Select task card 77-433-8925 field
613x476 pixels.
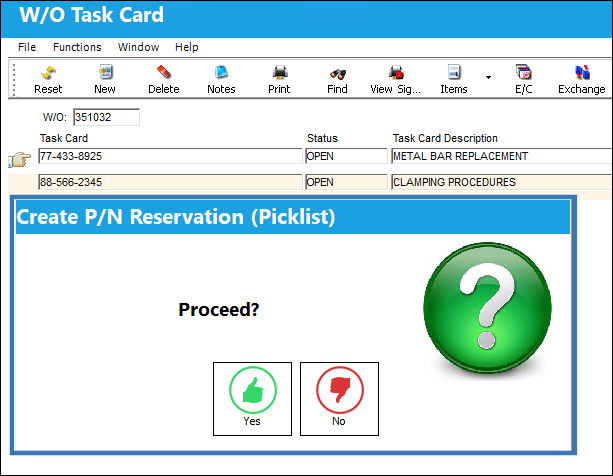(x=170, y=156)
